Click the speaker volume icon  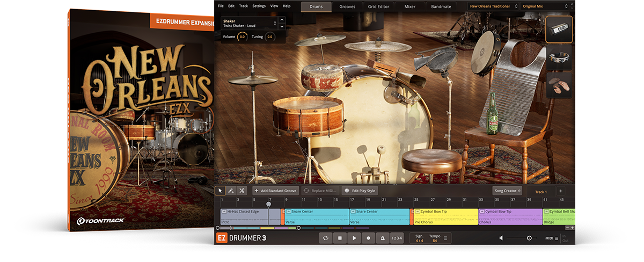tap(501, 238)
